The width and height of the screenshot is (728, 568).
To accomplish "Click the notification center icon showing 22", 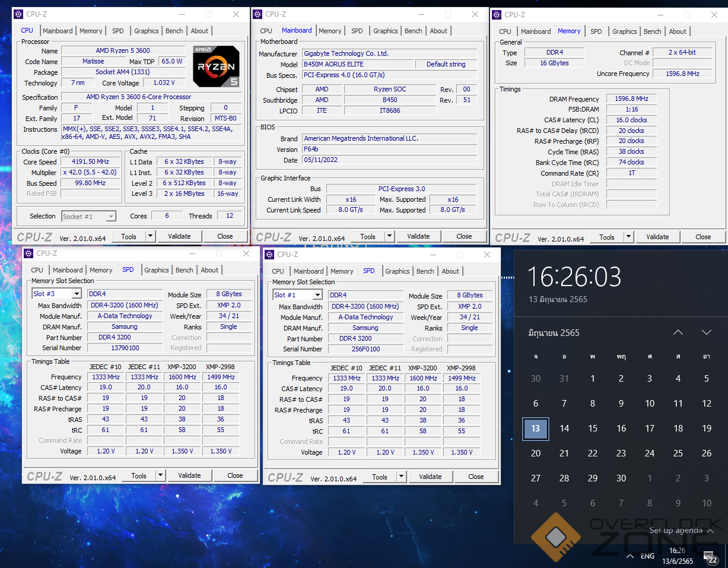I will pyautogui.click(x=710, y=556).
